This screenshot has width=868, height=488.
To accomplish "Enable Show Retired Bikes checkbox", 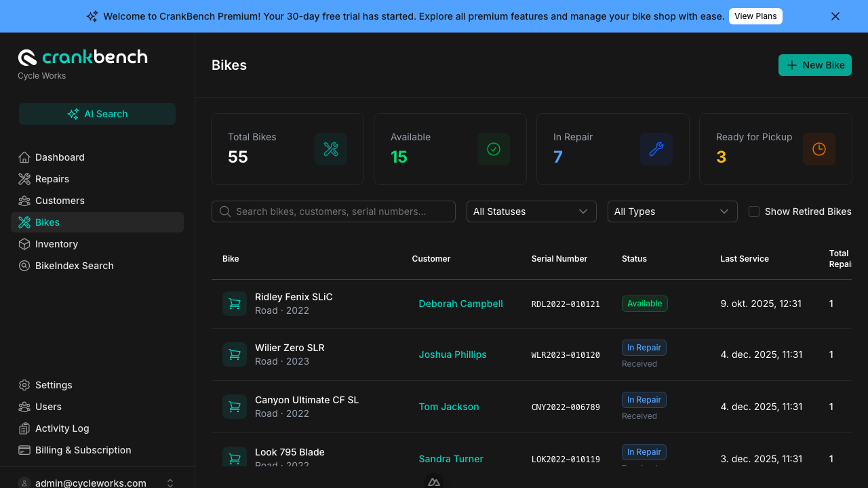I will pos(754,211).
